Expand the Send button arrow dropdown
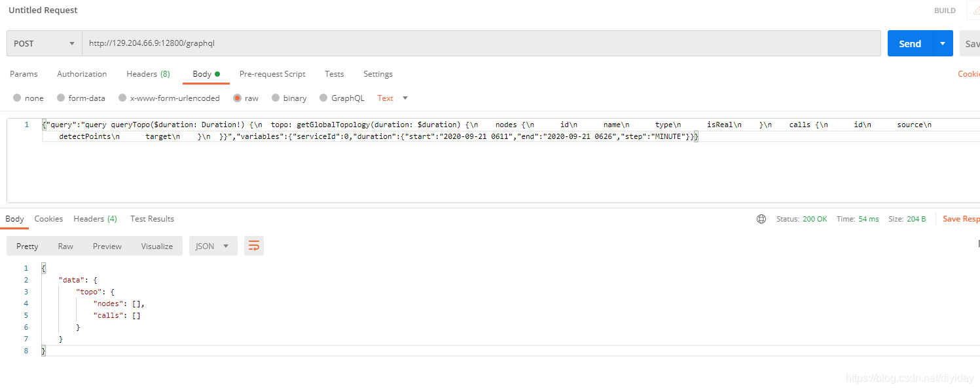 pos(942,43)
